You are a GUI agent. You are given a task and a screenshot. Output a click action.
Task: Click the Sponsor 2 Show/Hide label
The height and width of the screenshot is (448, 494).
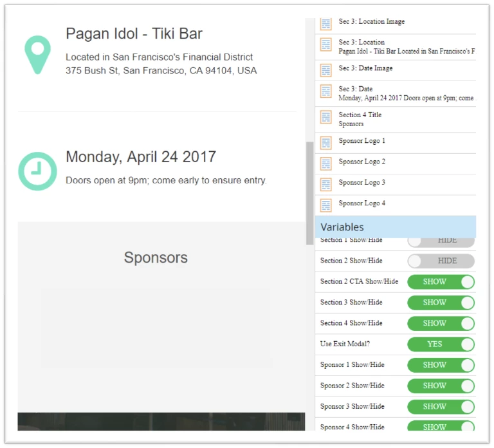point(352,386)
